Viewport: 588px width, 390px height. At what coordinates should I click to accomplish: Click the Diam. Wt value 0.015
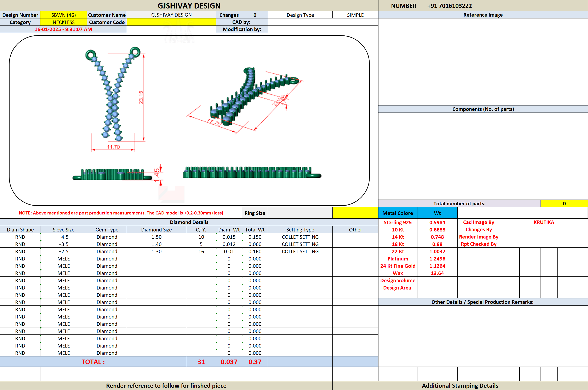[x=229, y=237]
